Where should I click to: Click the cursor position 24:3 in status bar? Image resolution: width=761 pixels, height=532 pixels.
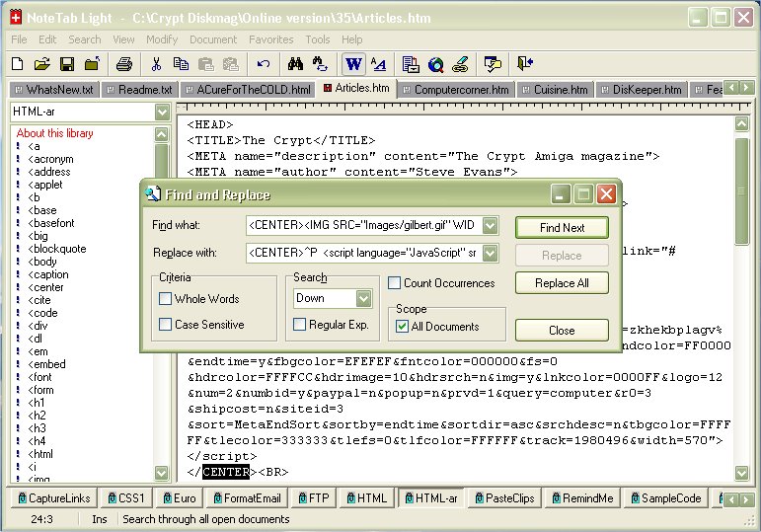coord(41,519)
